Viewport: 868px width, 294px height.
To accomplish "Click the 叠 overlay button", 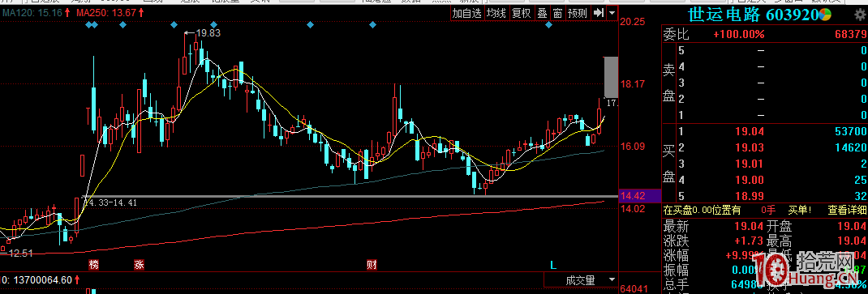I will click(x=542, y=13).
